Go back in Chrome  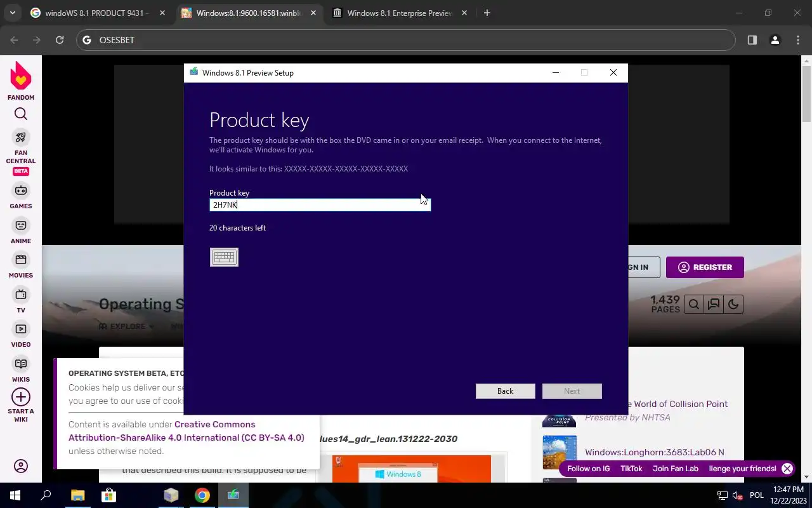pyautogui.click(x=15, y=40)
